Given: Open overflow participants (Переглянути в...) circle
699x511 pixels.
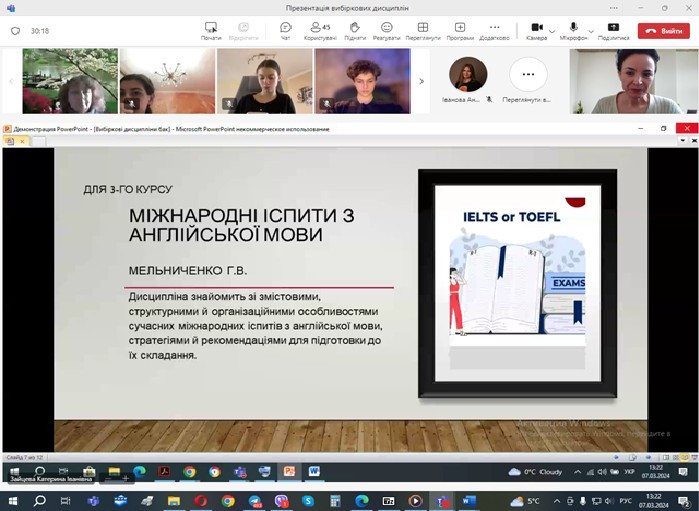Looking at the screenshot, I should click(528, 75).
